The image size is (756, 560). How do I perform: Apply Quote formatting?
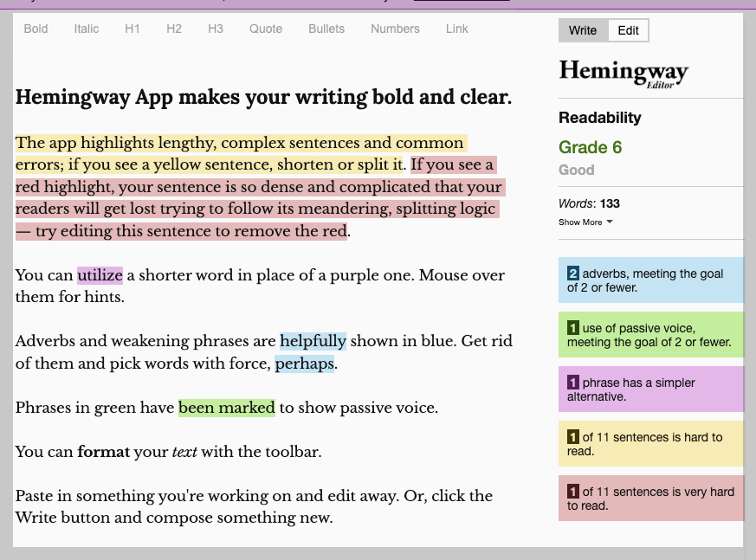[266, 29]
